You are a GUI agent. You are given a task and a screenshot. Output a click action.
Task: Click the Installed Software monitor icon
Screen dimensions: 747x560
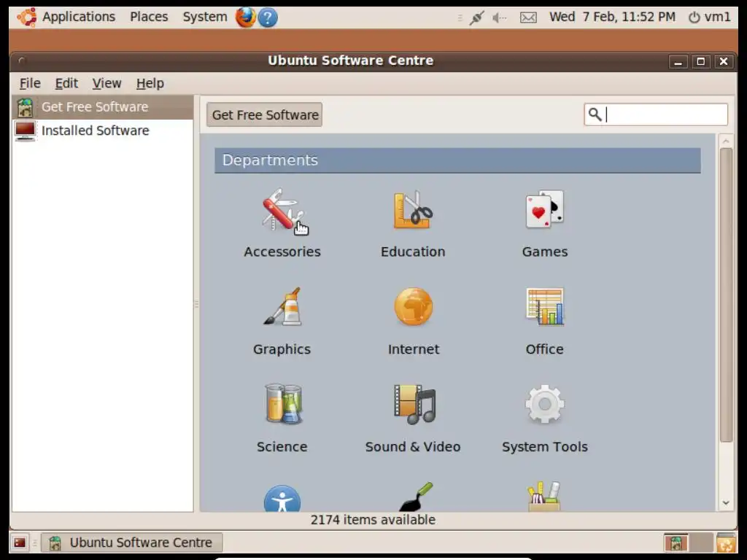pyautogui.click(x=26, y=131)
